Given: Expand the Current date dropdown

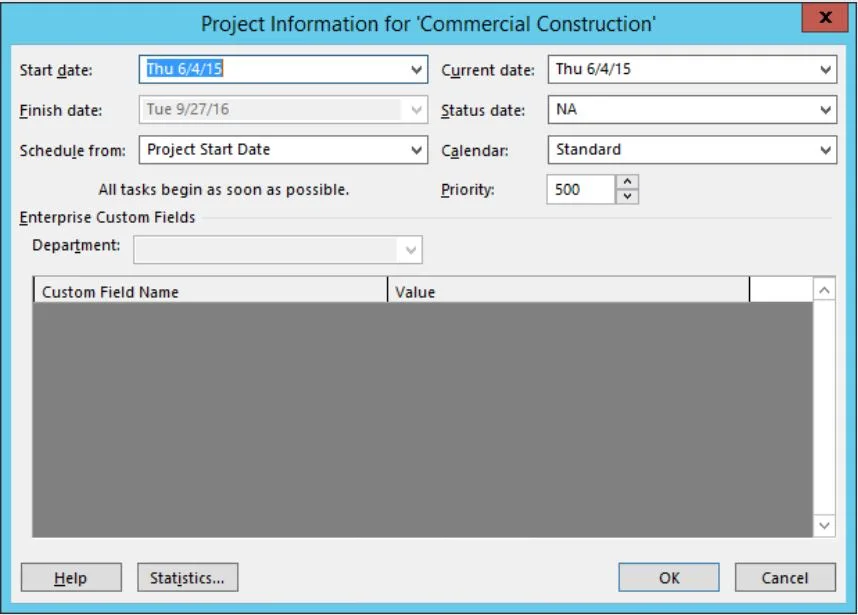Looking at the screenshot, I should pyautogui.click(x=825, y=70).
